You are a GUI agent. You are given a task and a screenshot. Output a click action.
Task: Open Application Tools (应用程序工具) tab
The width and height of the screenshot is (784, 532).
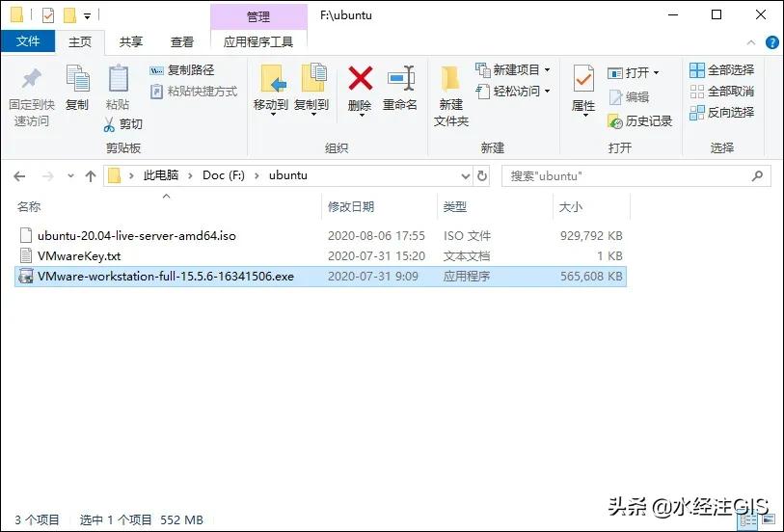click(x=258, y=42)
